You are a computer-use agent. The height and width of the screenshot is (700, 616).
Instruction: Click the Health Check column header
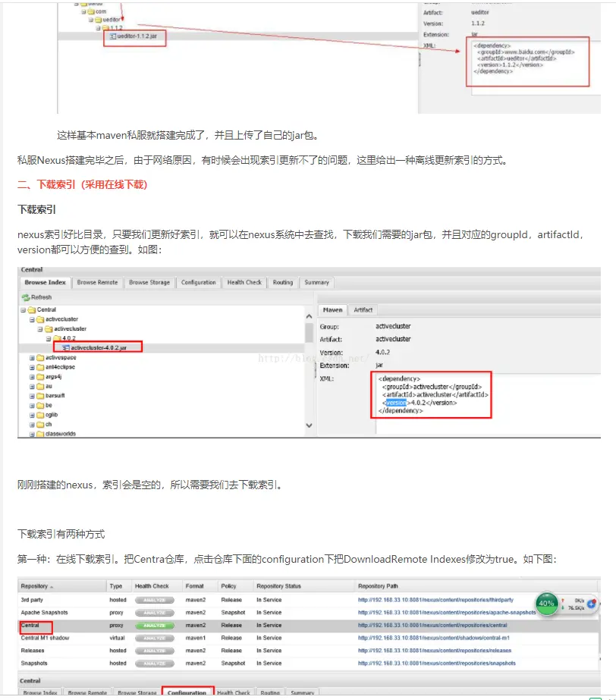click(x=157, y=586)
